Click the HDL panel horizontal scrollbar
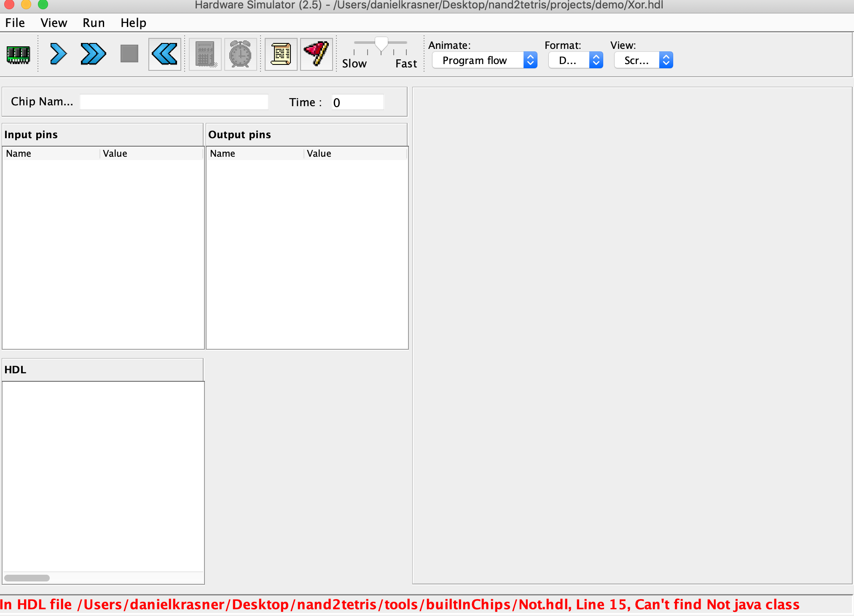This screenshot has width=854, height=616. tap(27, 578)
